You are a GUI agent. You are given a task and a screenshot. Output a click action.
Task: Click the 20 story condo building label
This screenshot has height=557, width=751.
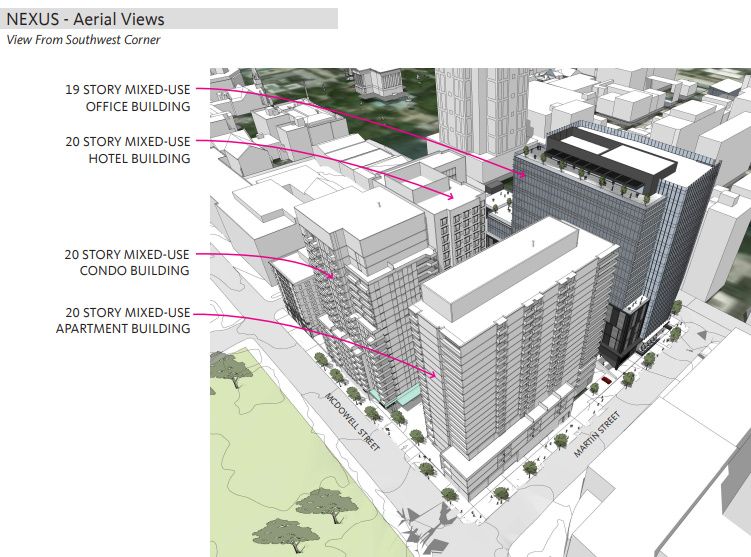126,262
